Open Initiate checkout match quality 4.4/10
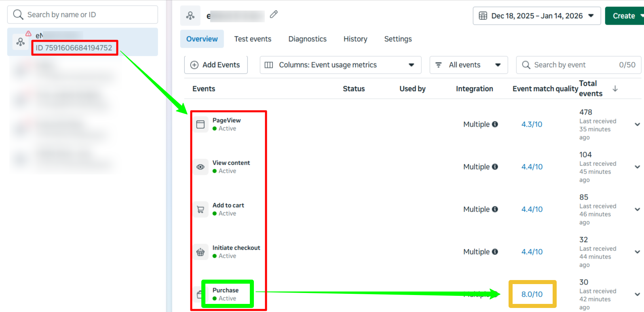644x312 pixels. pos(532,252)
